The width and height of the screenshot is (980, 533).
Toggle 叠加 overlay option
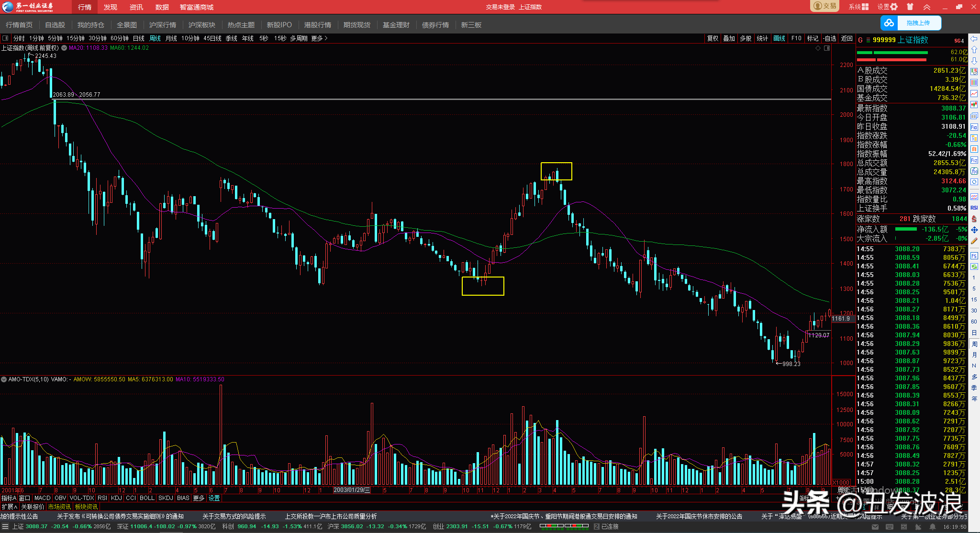[729, 38]
